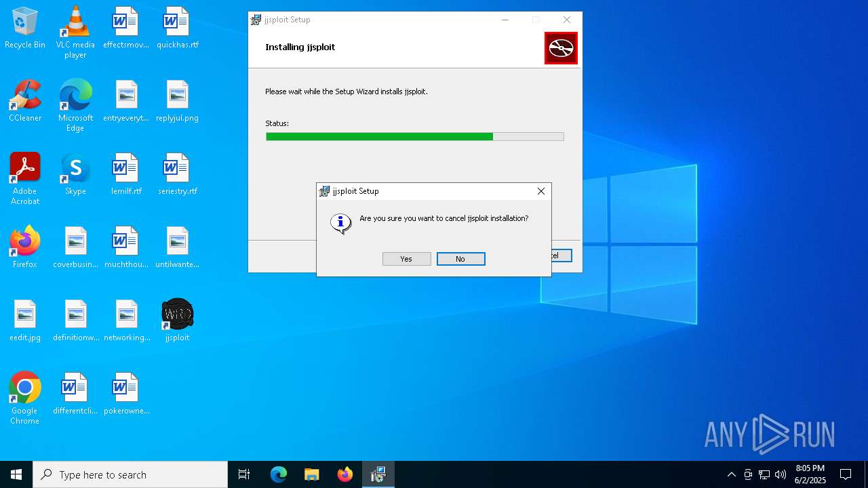The image size is (868, 488).
Task: Launch Google Chrome desktop shortcut
Action: [25, 398]
